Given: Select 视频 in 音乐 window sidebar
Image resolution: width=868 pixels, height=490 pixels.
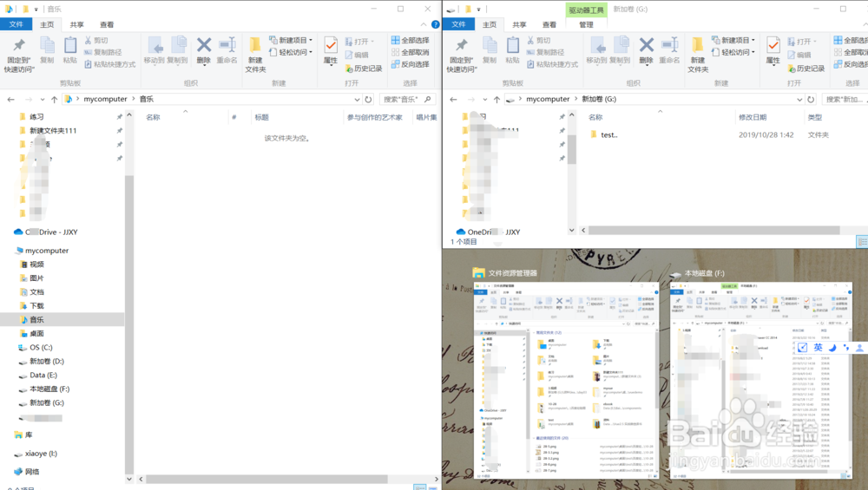Looking at the screenshot, I should coord(36,265).
